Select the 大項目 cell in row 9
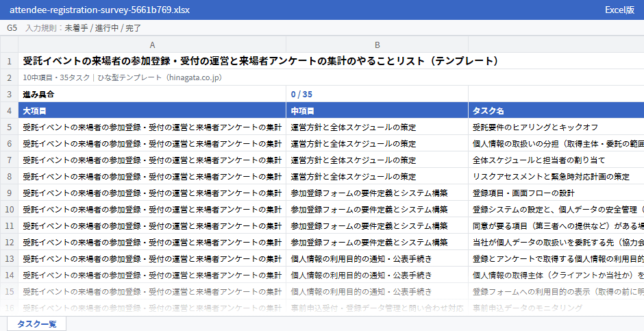644x331 pixels. pyautogui.click(x=152, y=193)
